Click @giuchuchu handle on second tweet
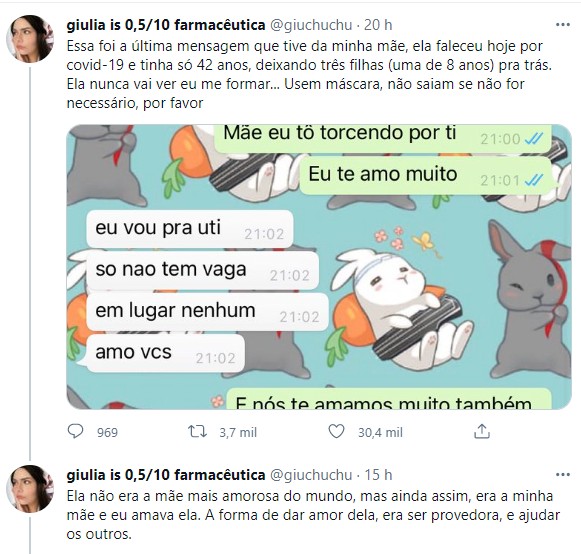Image resolution: width=581 pixels, height=554 pixels. pos(311,475)
